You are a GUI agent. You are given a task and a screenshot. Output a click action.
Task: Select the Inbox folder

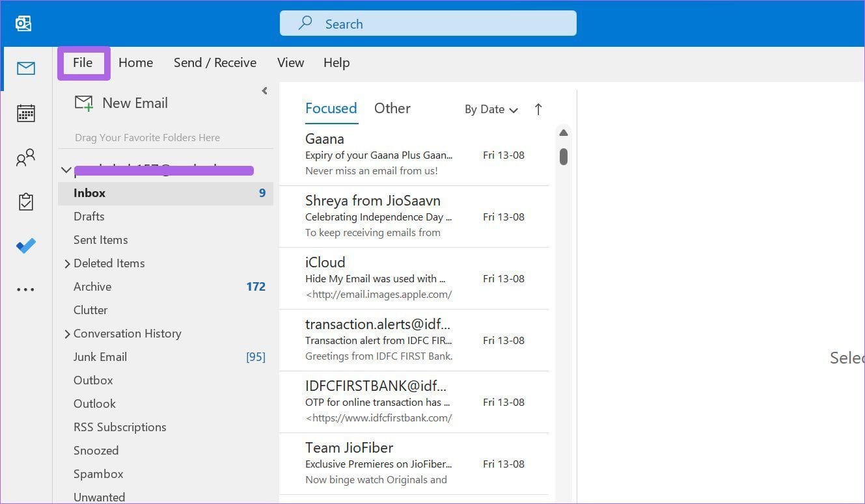tap(165, 193)
